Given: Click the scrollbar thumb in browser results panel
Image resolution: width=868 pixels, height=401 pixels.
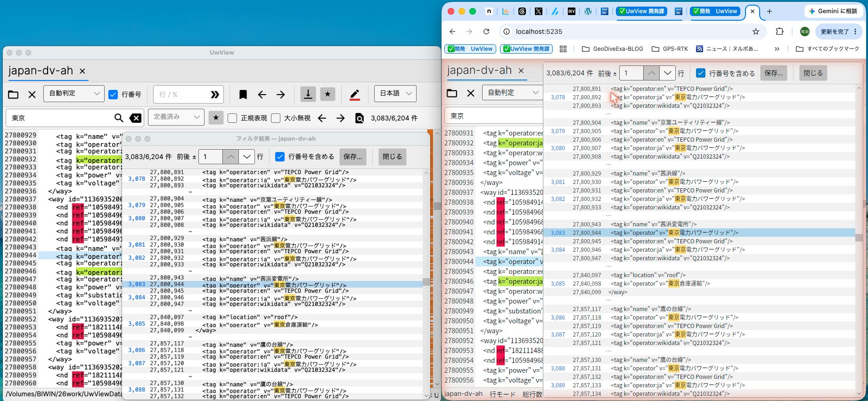Looking at the screenshot, I should pos(859,238).
